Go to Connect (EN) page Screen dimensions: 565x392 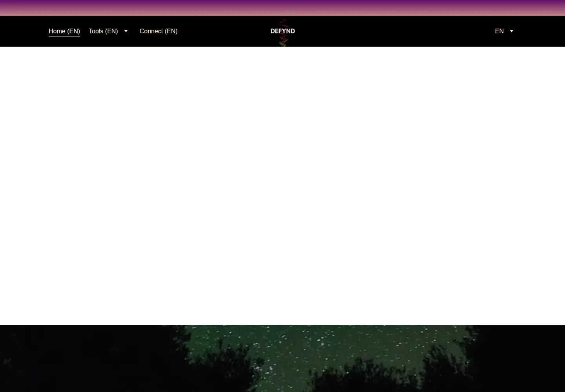tap(159, 31)
